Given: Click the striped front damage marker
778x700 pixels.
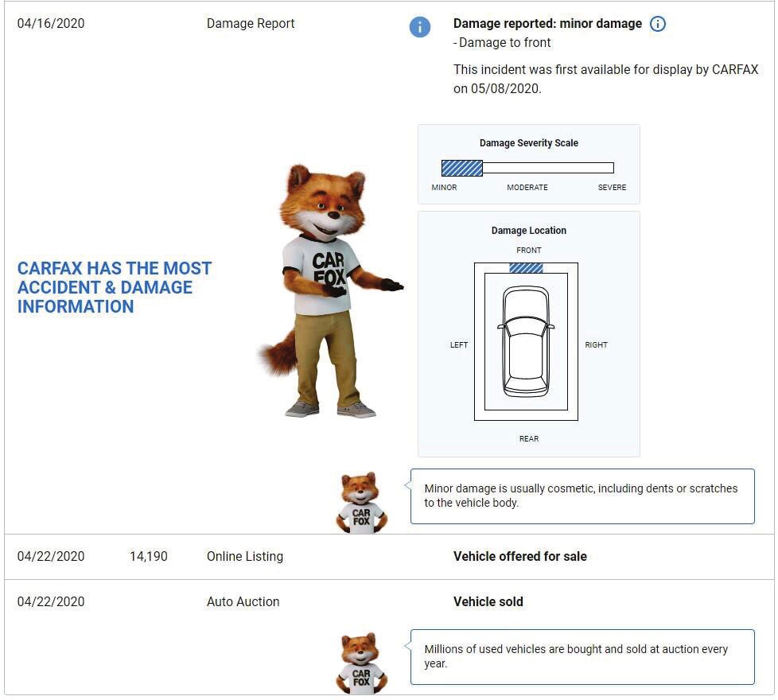Looking at the screenshot, I should [x=526, y=268].
